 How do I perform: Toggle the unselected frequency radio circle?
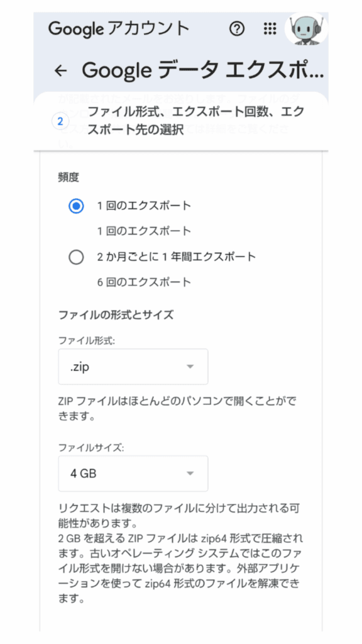click(76, 257)
